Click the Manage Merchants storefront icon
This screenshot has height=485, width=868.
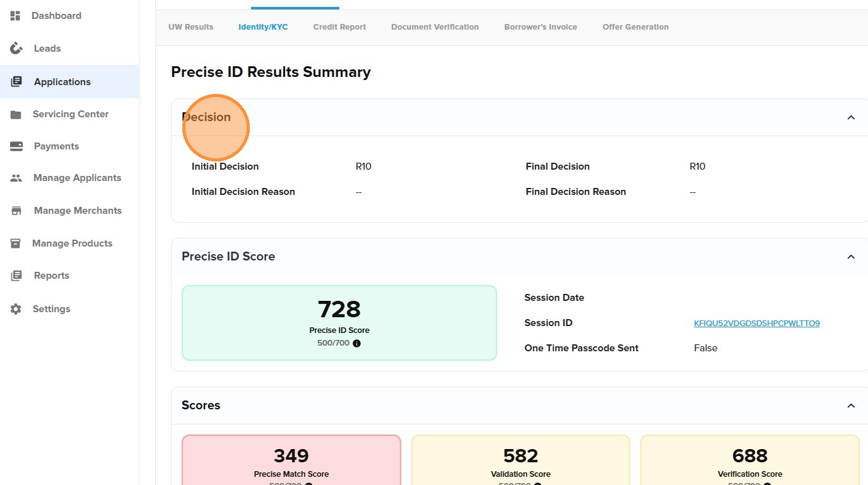click(x=16, y=211)
